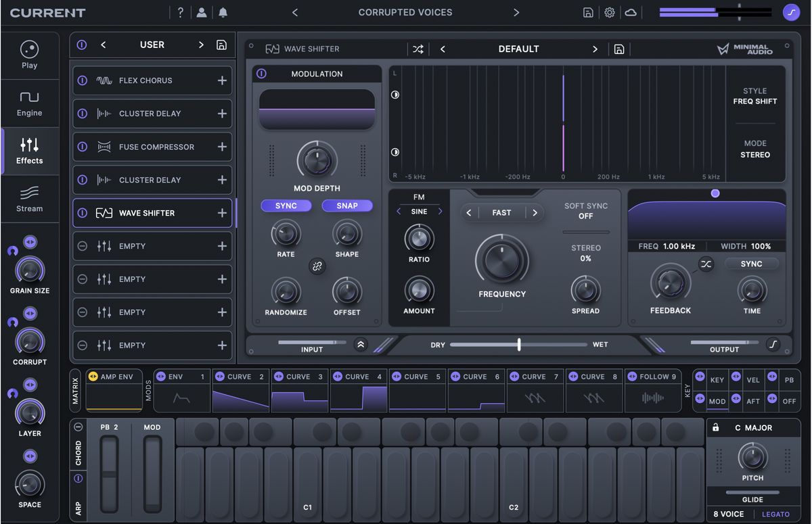812x524 pixels.
Task: Click the LEGATO label in the bottom bar
Action: pyautogui.click(x=775, y=514)
